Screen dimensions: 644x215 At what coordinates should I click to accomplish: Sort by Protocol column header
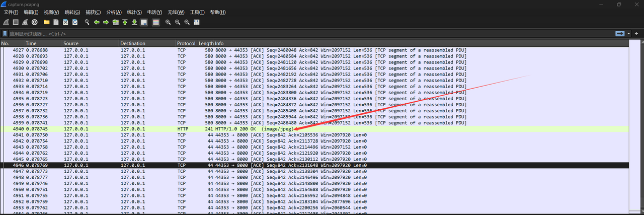187,44
